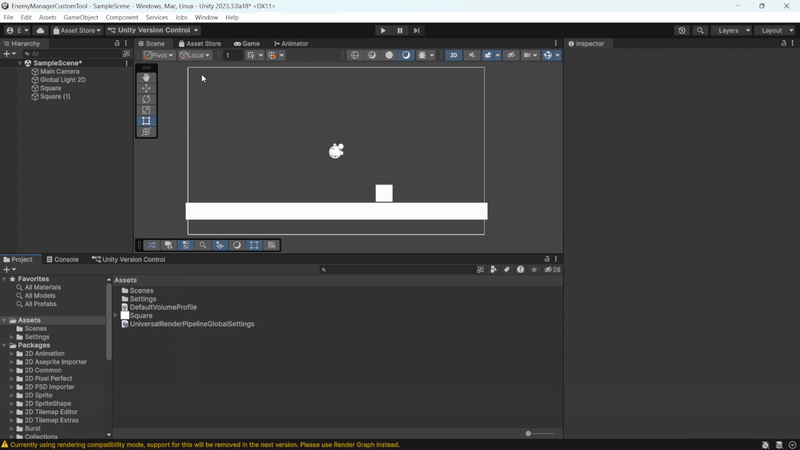Open the search by type icon in Project
The height and width of the screenshot is (450, 800).
tap(493, 269)
